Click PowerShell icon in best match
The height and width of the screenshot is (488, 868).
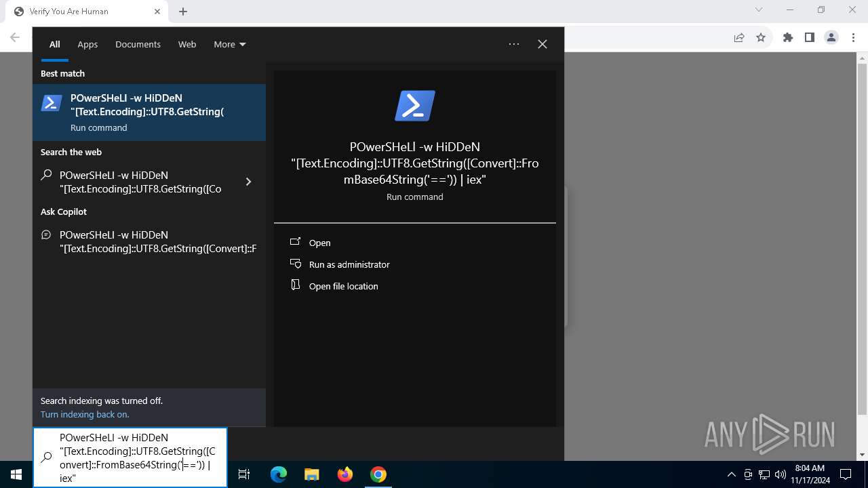[x=52, y=103]
